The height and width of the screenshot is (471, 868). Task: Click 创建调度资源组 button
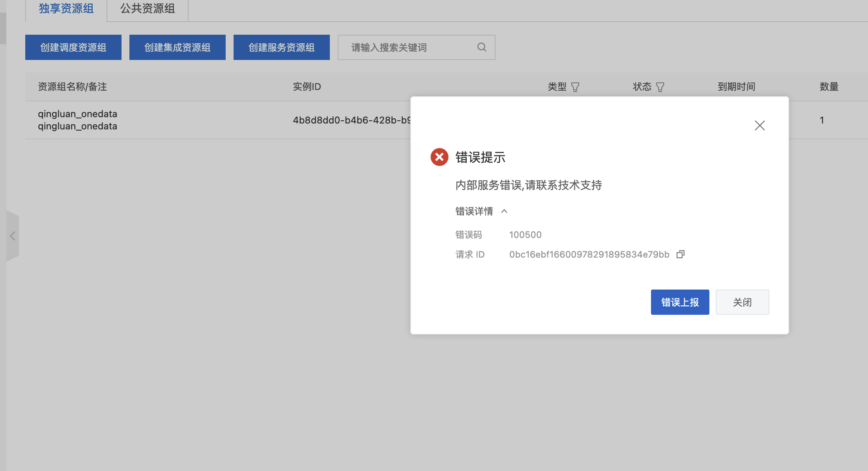(x=73, y=47)
